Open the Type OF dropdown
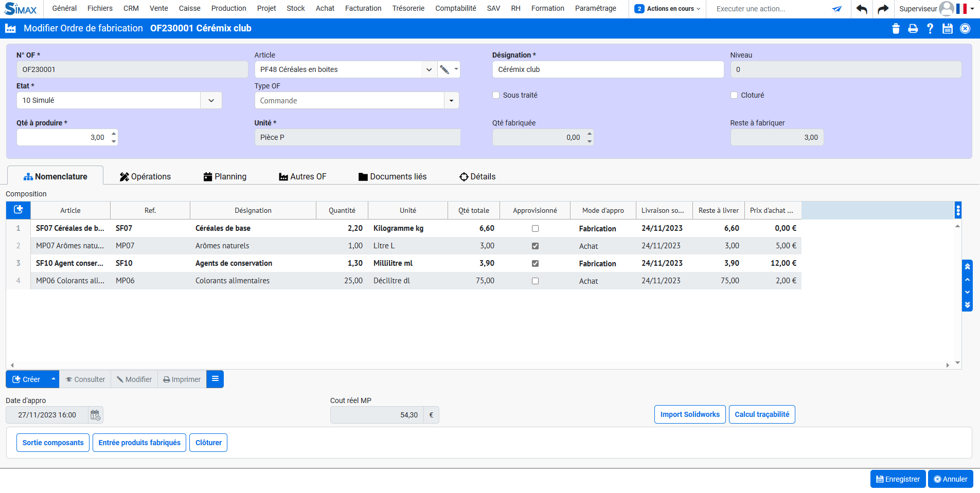The image size is (980, 493). point(451,101)
